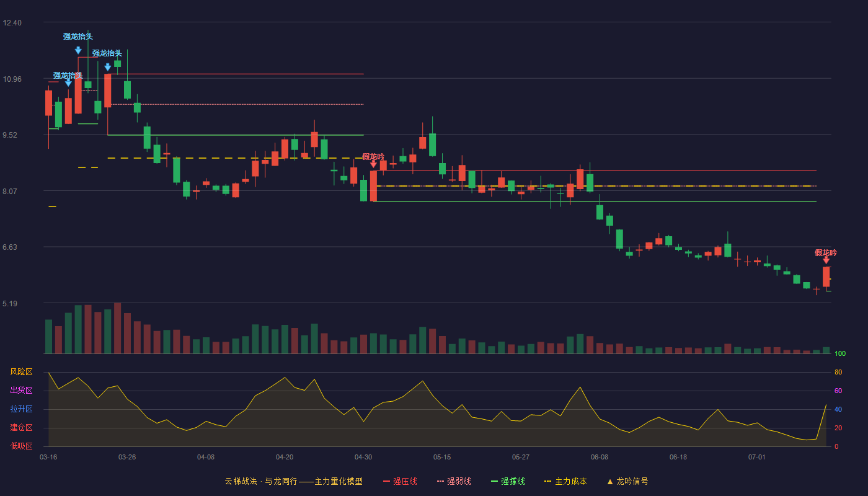The image size is (868, 496).
Task: Click the 04-08 date label
Action: (206, 457)
